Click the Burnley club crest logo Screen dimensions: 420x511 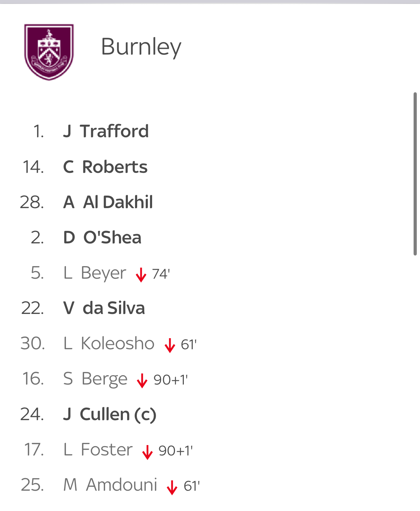(x=49, y=52)
